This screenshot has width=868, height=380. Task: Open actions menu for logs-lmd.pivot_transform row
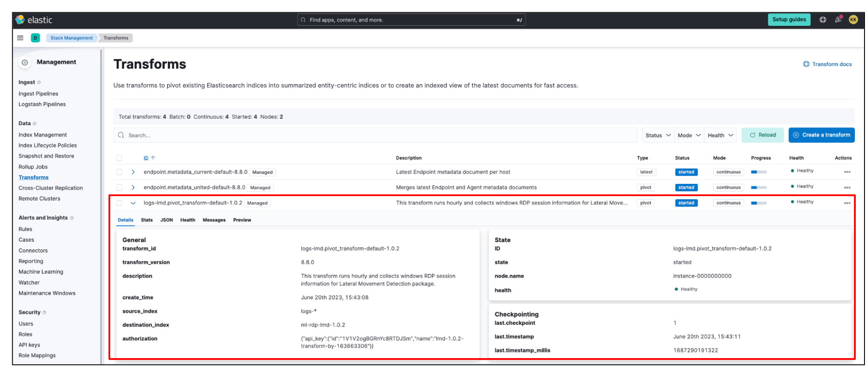pos(847,203)
